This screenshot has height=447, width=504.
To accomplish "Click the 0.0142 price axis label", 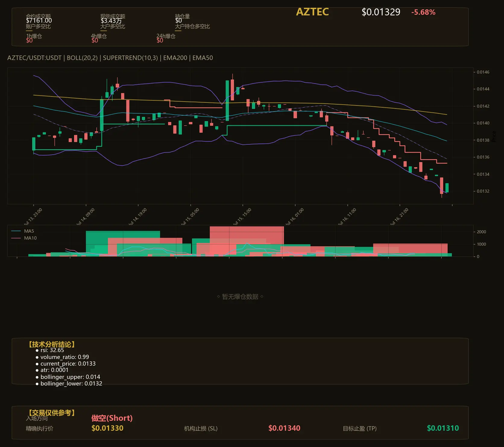I will pyautogui.click(x=483, y=106).
